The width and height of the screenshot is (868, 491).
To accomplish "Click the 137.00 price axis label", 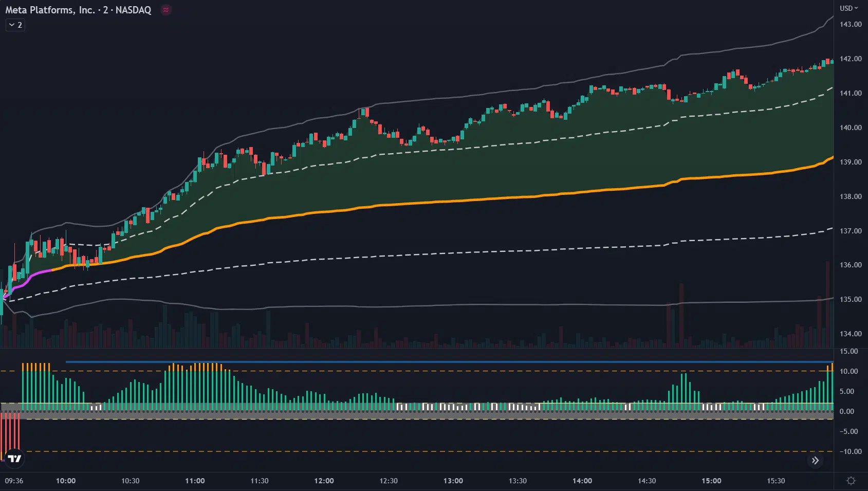I will (851, 231).
